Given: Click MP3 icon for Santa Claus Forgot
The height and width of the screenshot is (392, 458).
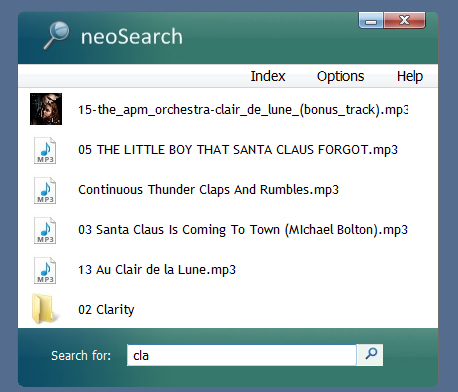Looking at the screenshot, I should (x=45, y=150).
